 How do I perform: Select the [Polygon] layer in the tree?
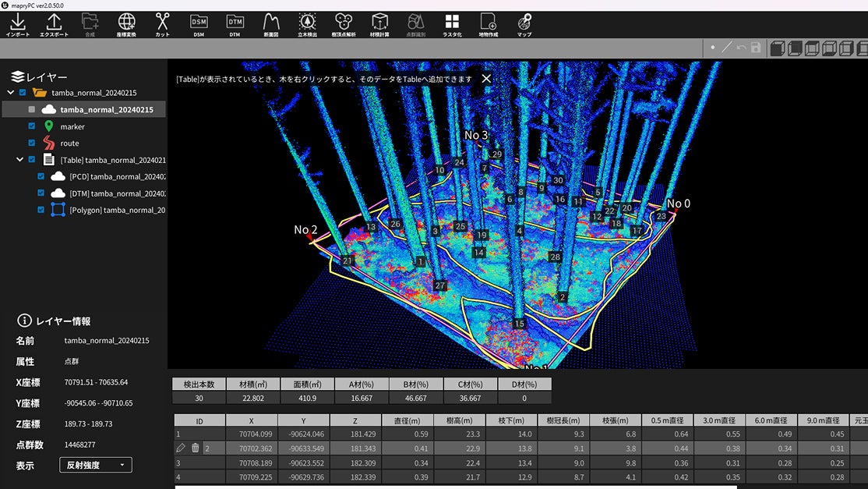tap(117, 210)
